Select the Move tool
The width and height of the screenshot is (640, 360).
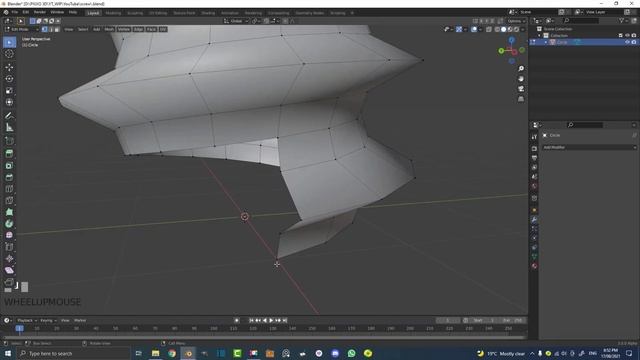(x=9, y=67)
